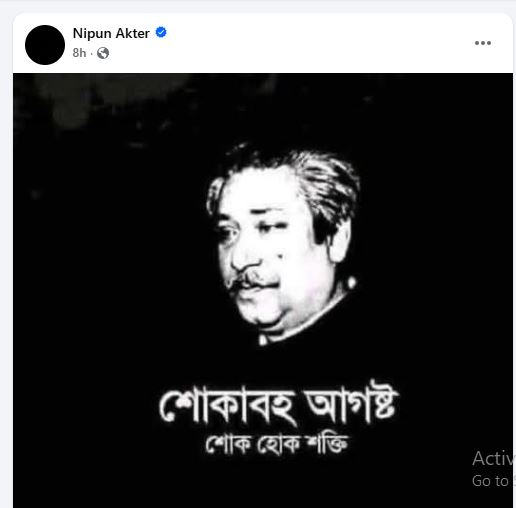Click the 8h post timestamp

pos(79,53)
